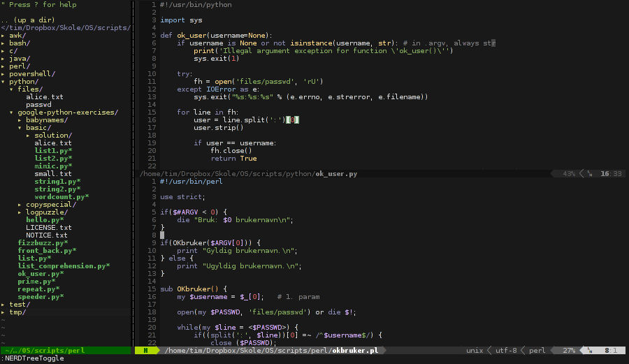The height and width of the screenshot is (364, 629).
Task: Click the '#!/usr/bin/perl' shebang line
Action: pyautogui.click(x=191, y=182)
